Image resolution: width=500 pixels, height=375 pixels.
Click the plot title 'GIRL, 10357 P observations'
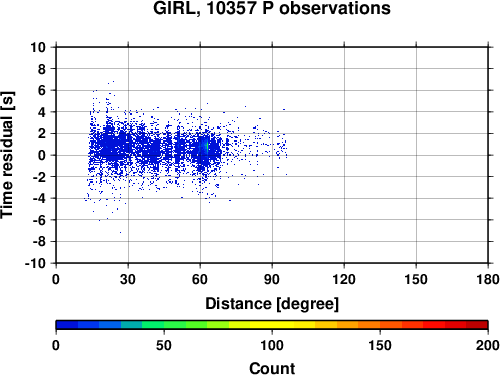[x=272, y=8]
